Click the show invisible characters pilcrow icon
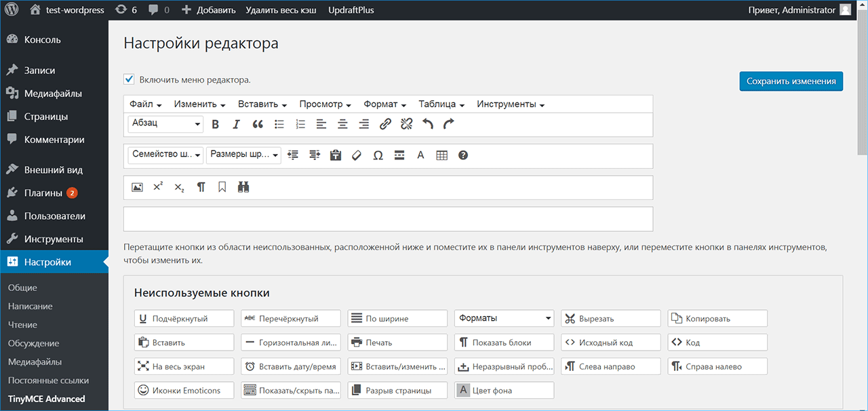The image size is (868, 411). [201, 187]
